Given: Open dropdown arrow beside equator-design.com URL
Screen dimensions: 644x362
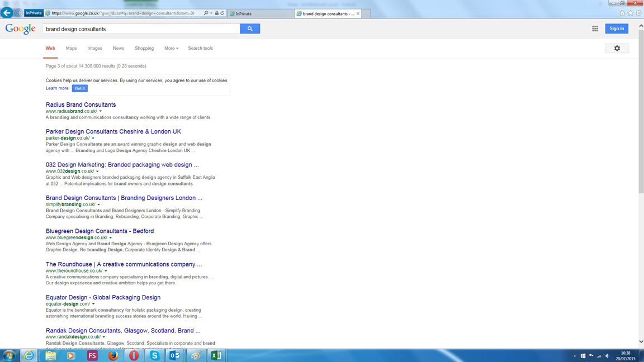Looking at the screenshot, I should tap(93, 304).
